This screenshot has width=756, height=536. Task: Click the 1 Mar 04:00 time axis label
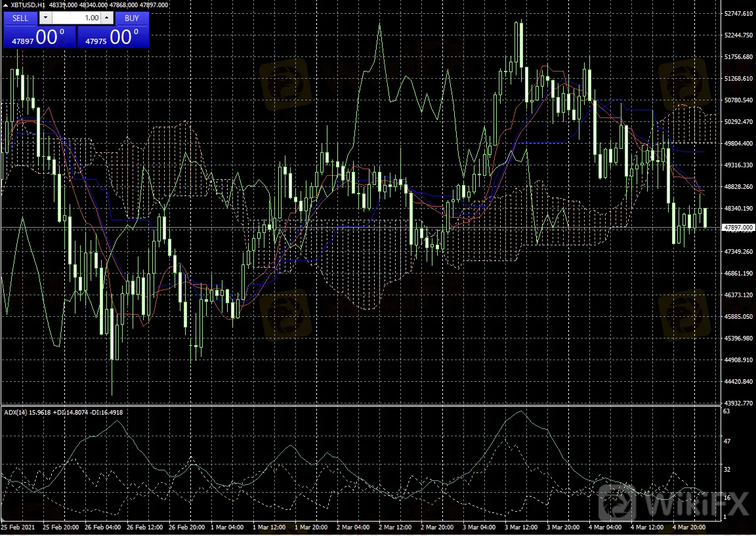click(228, 527)
